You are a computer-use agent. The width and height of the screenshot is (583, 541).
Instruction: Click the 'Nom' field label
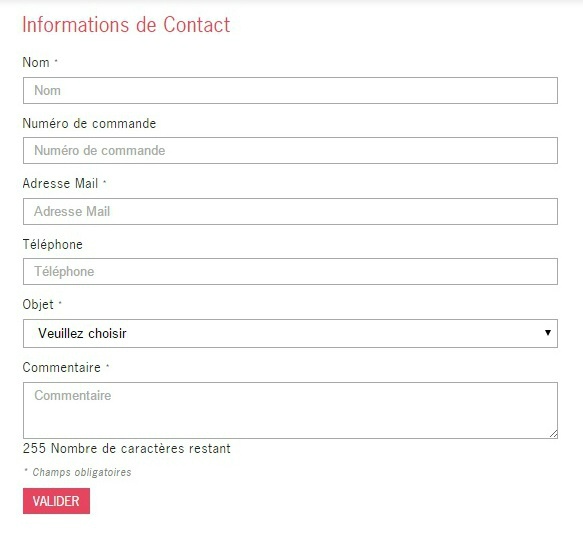pos(36,62)
